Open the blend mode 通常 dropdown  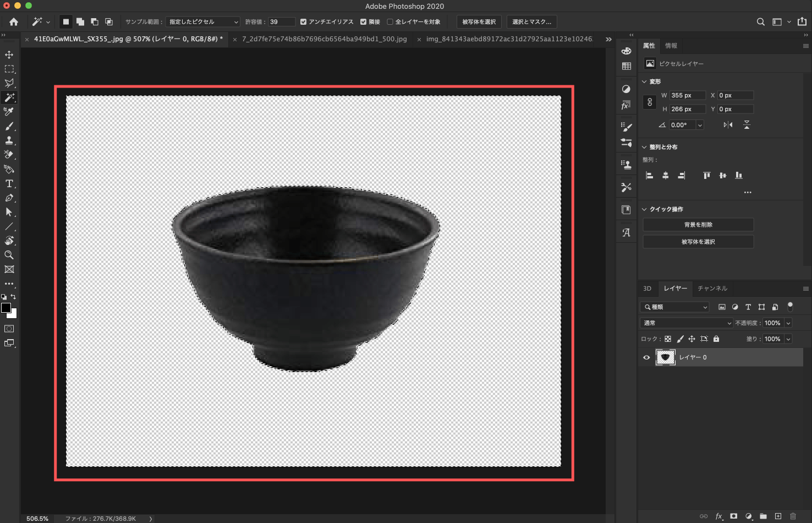(x=687, y=323)
